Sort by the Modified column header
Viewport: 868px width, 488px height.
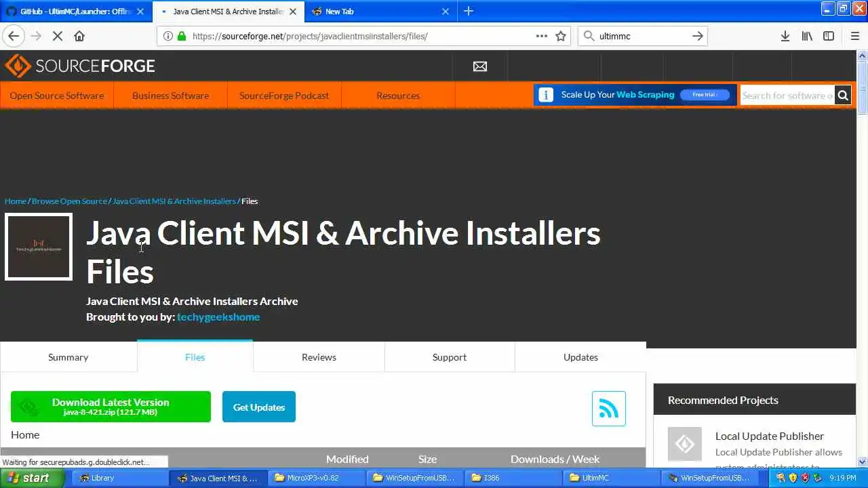[347, 459]
